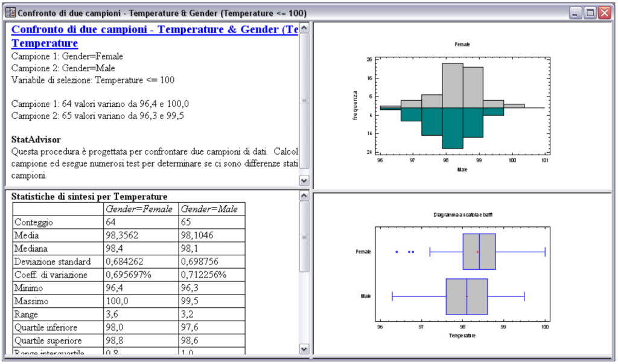Select the Deviazione standard value 0,684262
Image resolution: width=618 pixels, height=364 pixels.
click(x=124, y=262)
